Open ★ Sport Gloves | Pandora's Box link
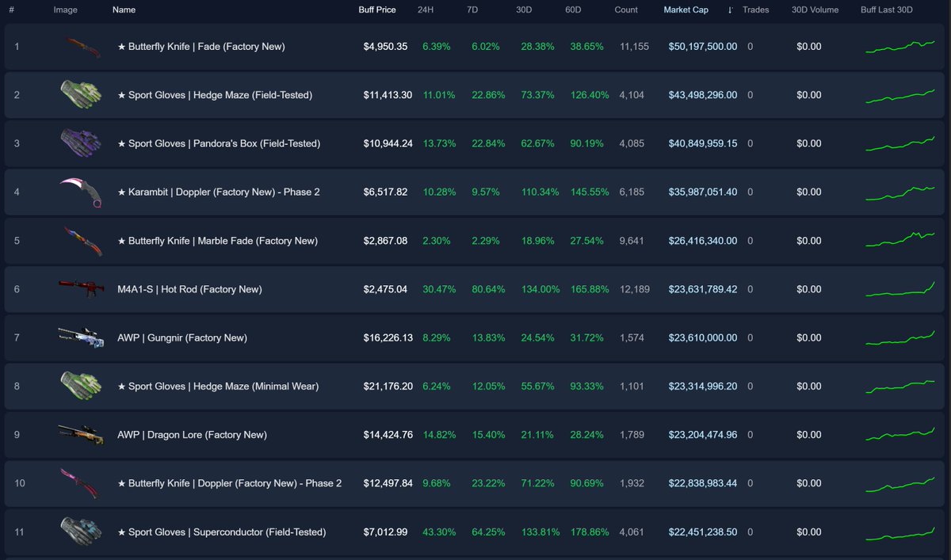Image resolution: width=951 pixels, height=560 pixels. click(219, 143)
